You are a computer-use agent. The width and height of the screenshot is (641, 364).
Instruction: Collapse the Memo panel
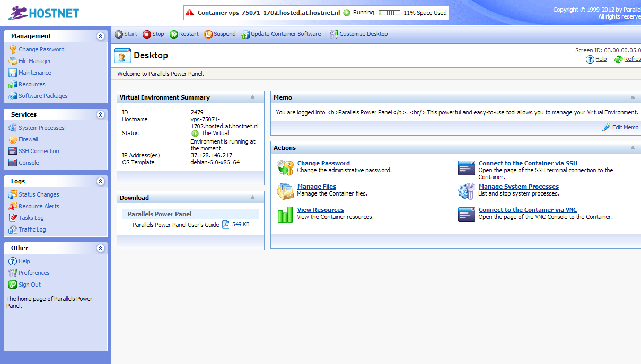point(633,97)
